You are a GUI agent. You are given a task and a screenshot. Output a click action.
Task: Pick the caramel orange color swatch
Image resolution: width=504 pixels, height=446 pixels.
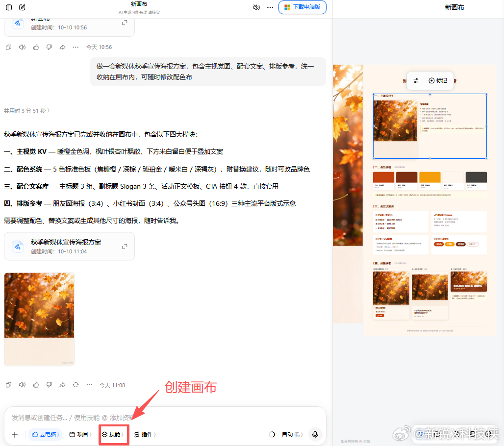[383, 177]
